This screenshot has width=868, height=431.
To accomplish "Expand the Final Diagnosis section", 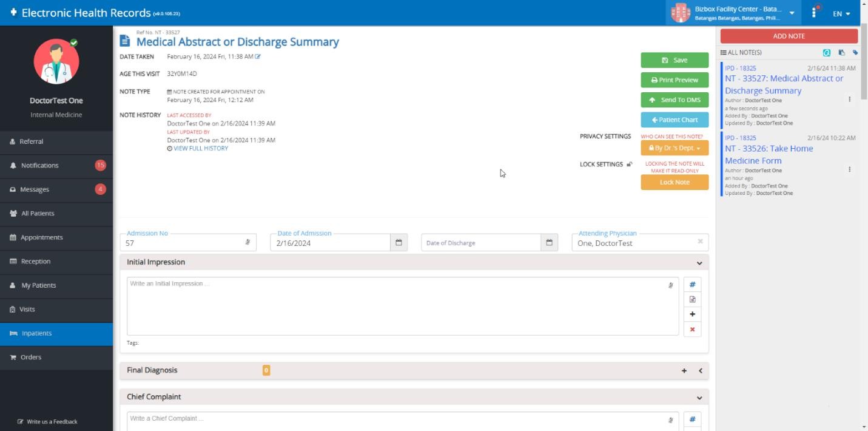I will pyautogui.click(x=700, y=371).
